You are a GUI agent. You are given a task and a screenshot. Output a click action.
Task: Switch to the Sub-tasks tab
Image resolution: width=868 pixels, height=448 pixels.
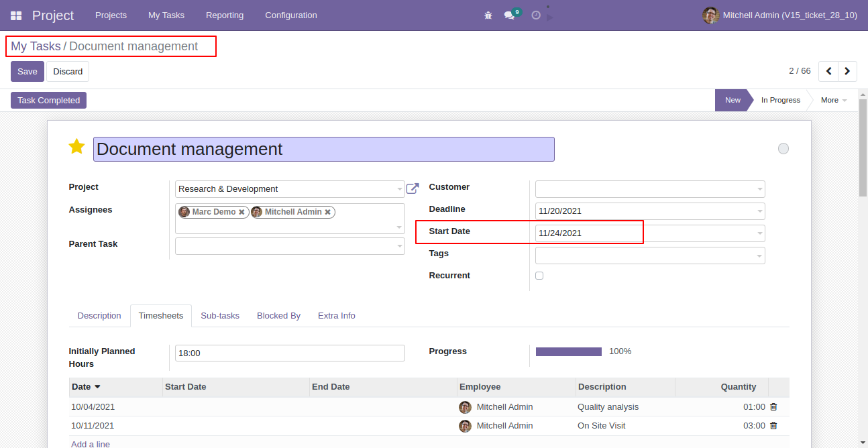pos(220,316)
